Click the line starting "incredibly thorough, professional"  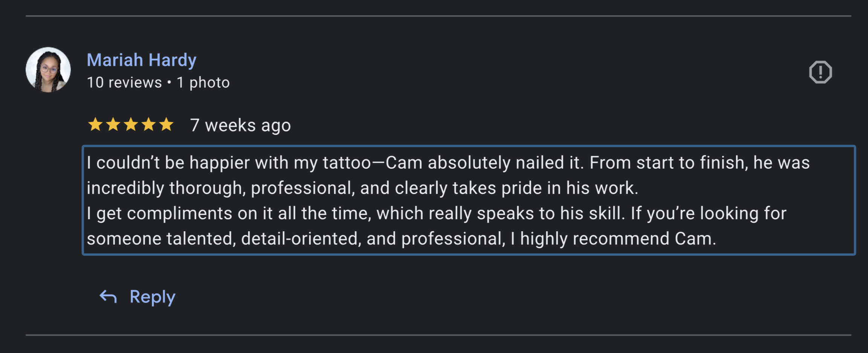(x=362, y=188)
